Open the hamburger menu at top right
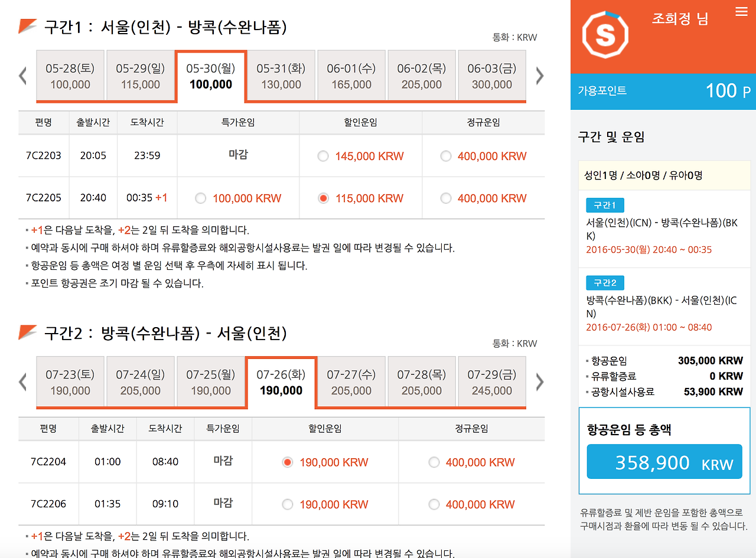Viewport: 756px width, 558px height. [x=741, y=11]
